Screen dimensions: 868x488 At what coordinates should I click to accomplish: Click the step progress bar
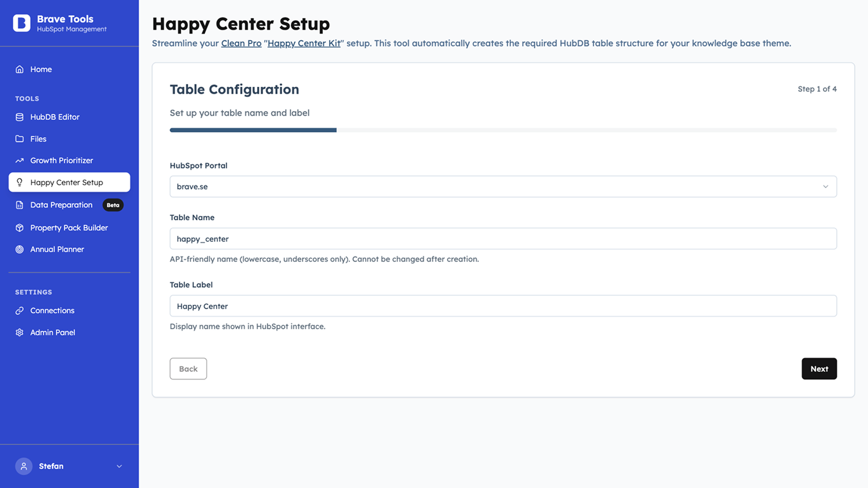(503, 130)
